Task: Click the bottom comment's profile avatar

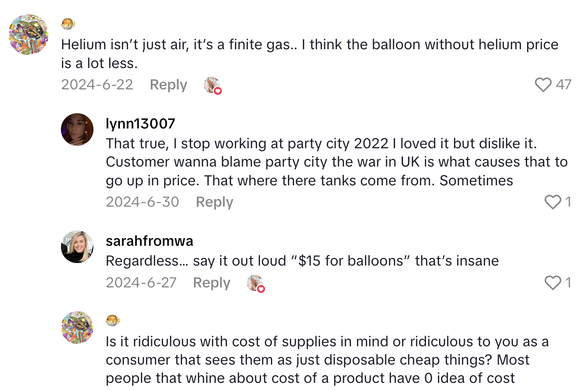Action: click(x=77, y=328)
